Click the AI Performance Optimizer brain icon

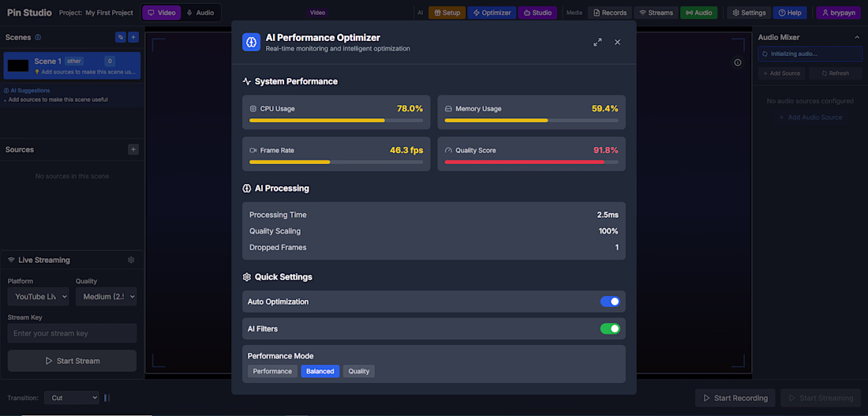[x=251, y=42]
